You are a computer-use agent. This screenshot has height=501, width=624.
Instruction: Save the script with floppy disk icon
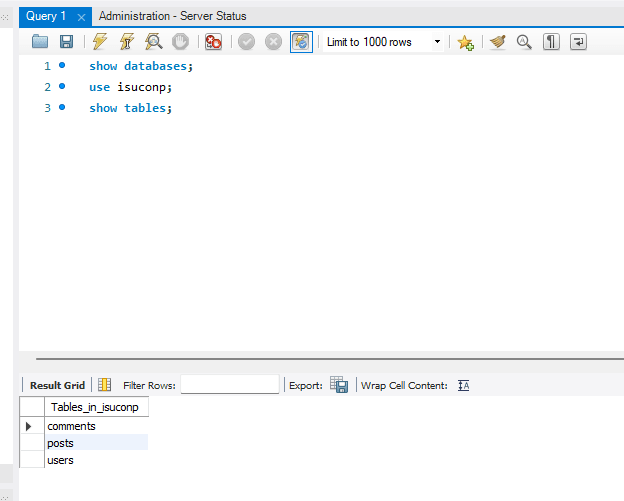[x=66, y=42]
